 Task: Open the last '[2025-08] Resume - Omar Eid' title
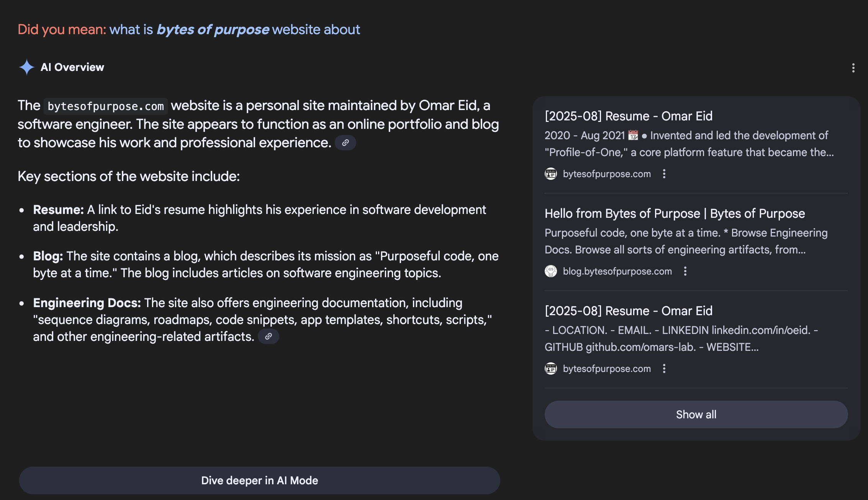coord(628,311)
